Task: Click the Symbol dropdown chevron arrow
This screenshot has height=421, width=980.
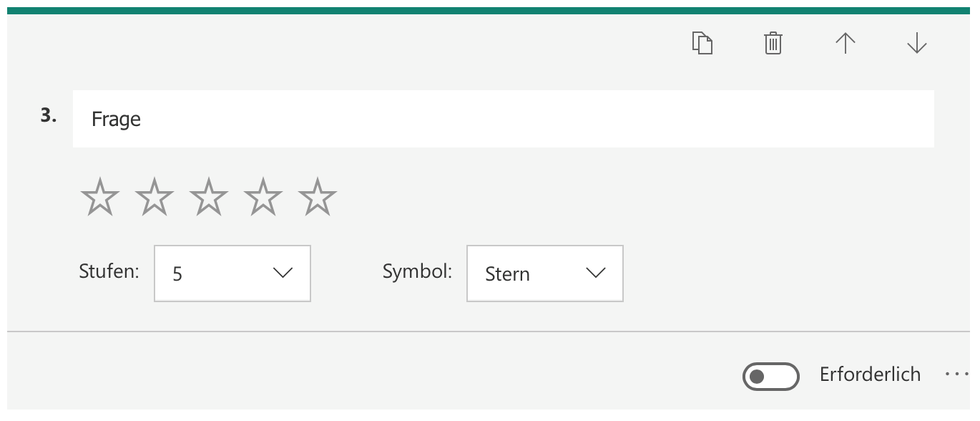Action: [595, 273]
